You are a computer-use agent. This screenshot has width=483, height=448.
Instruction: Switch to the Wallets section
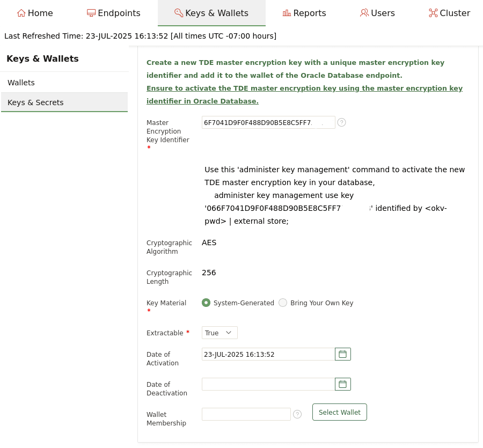pos(21,83)
